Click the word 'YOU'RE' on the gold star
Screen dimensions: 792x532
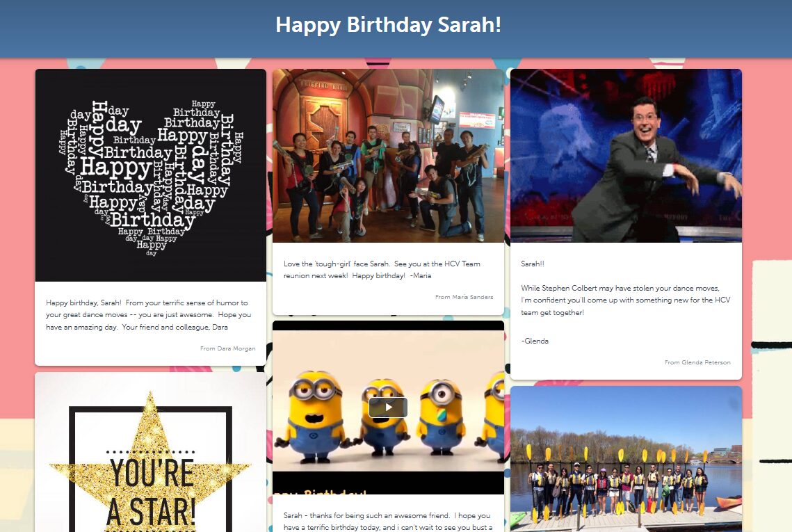pos(152,473)
